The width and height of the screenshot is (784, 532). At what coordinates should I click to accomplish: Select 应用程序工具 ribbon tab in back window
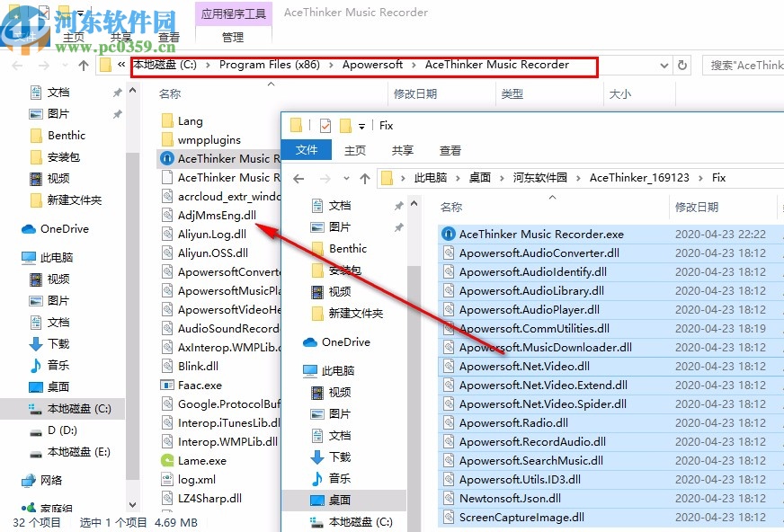click(x=233, y=13)
